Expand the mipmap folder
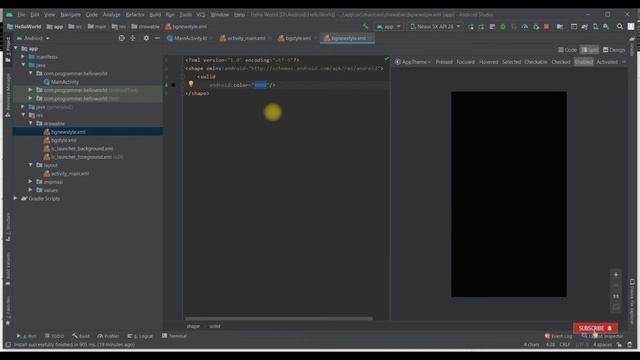Viewport: 640px width, 360px height. tap(31, 182)
